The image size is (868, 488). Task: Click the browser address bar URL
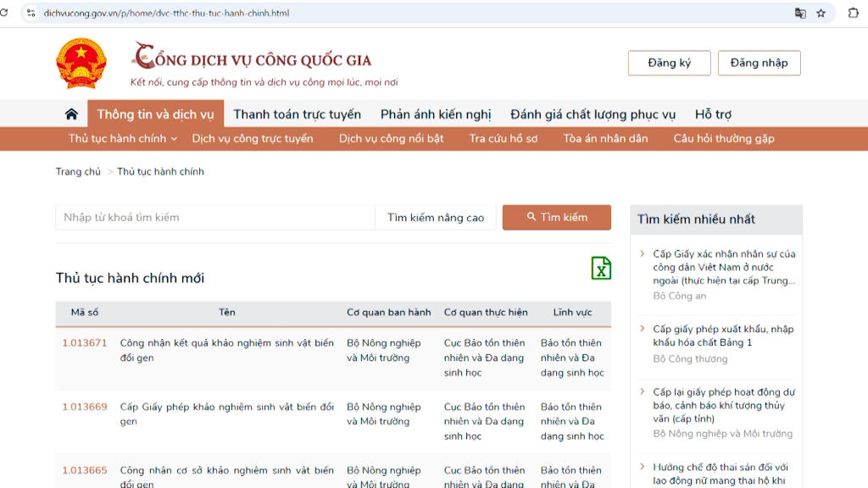click(x=166, y=13)
